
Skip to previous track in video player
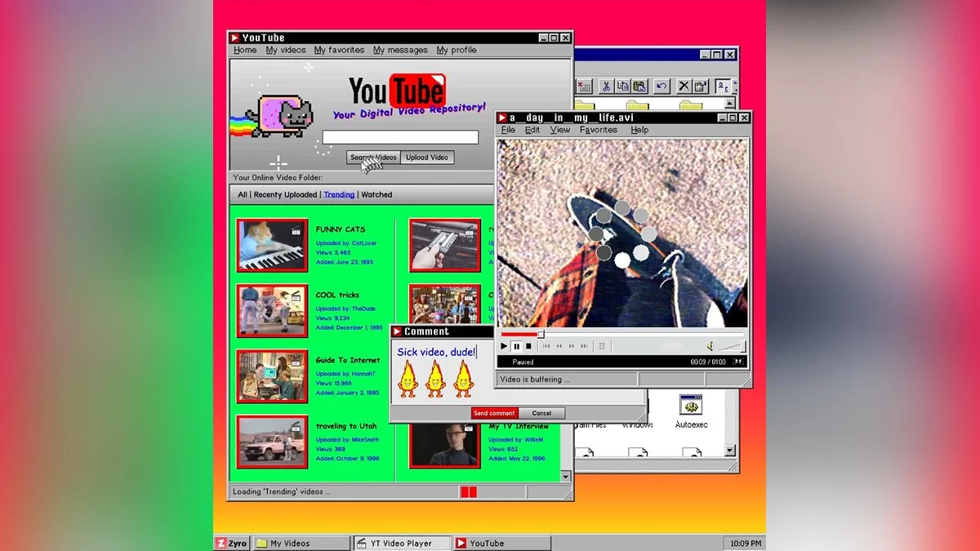[546, 346]
